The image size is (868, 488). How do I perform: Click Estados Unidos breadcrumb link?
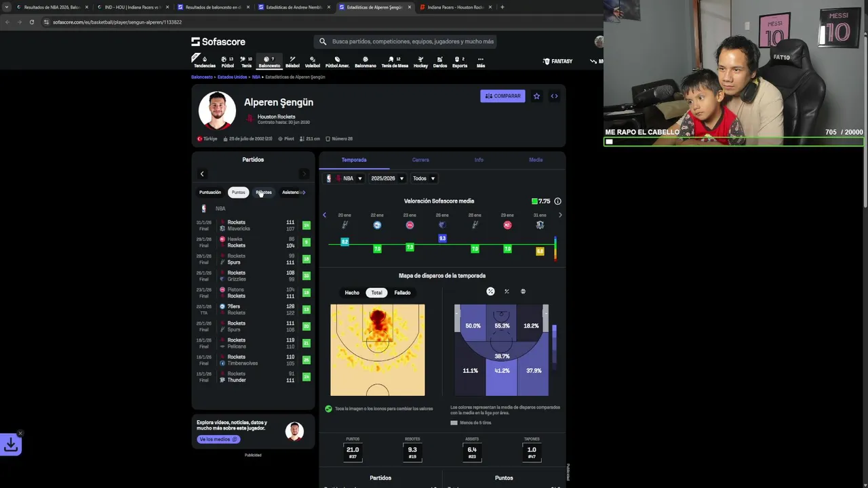[232, 77]
